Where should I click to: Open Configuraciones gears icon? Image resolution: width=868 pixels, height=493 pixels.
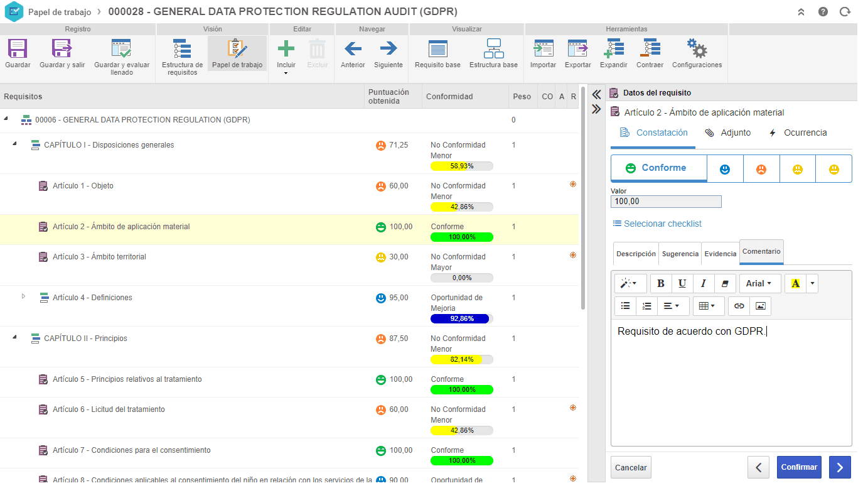coord(697,48)
